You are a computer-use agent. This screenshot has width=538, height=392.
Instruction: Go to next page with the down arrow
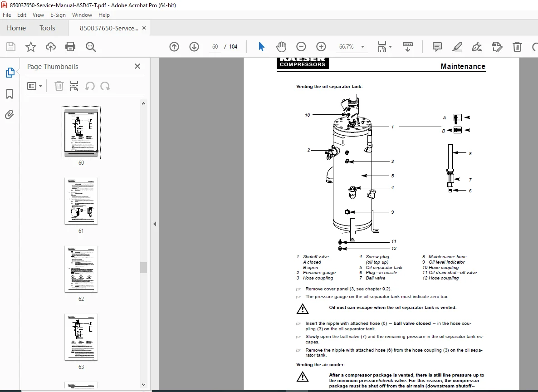194,47
